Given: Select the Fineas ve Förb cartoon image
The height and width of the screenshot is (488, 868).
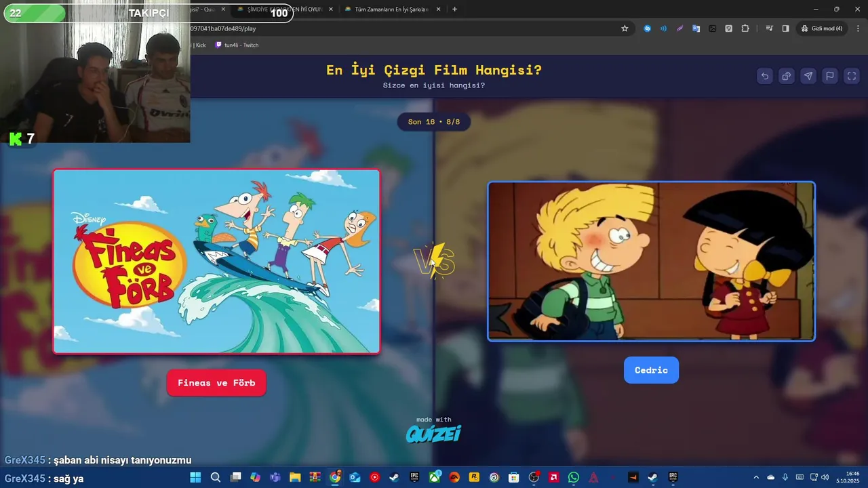Looking at the screenshot, I should click(x=216, y=262).
